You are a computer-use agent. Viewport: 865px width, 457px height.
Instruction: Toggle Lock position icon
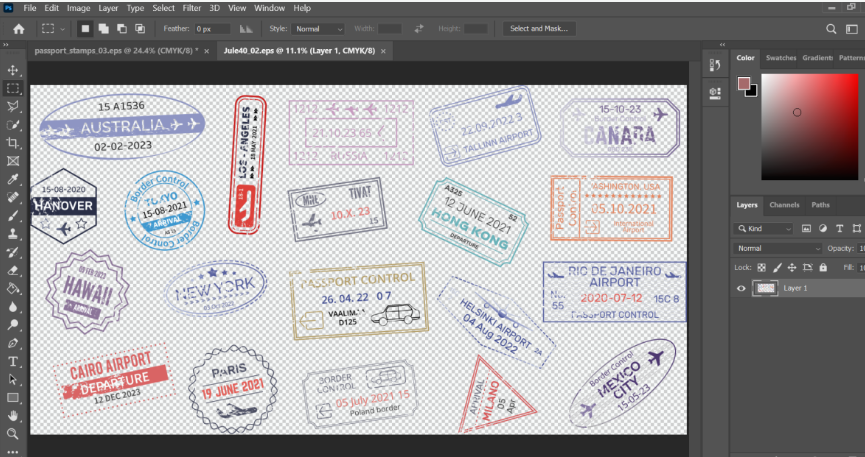click(792, 268)
